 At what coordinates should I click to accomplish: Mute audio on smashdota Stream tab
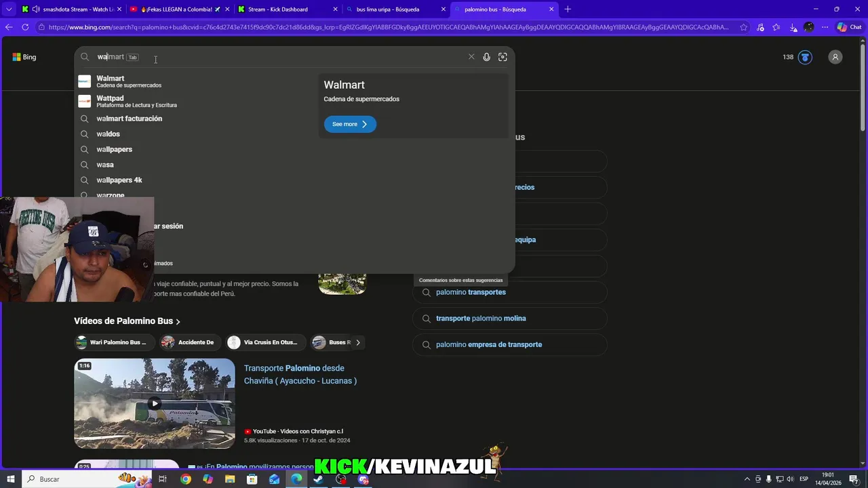(35, 9)
